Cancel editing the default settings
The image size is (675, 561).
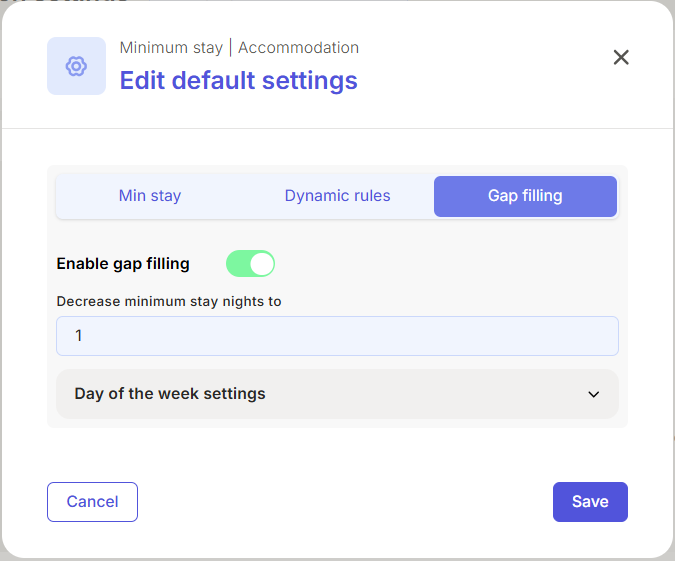tap(92, 502)
